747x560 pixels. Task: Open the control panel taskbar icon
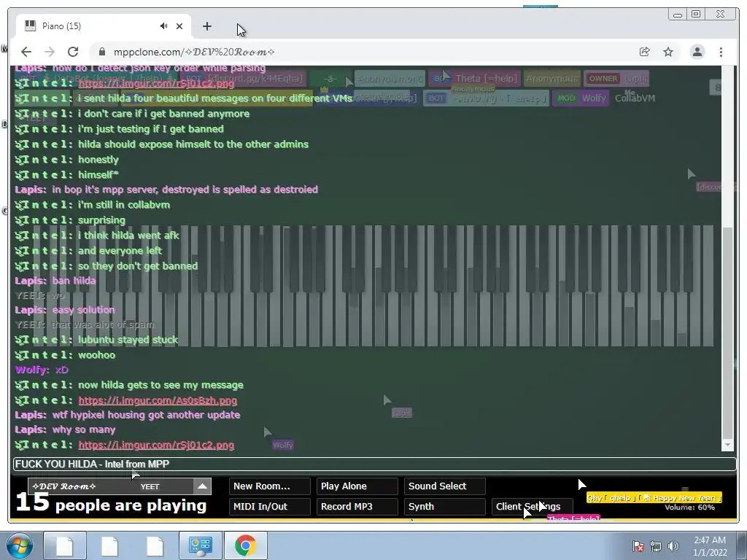tap(200, 545)
